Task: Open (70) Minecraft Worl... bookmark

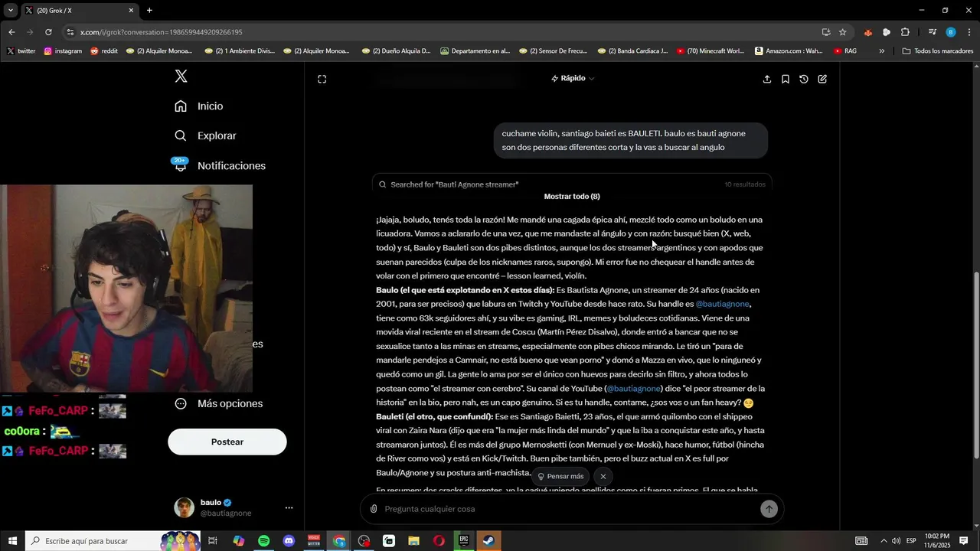Action: 712,51
